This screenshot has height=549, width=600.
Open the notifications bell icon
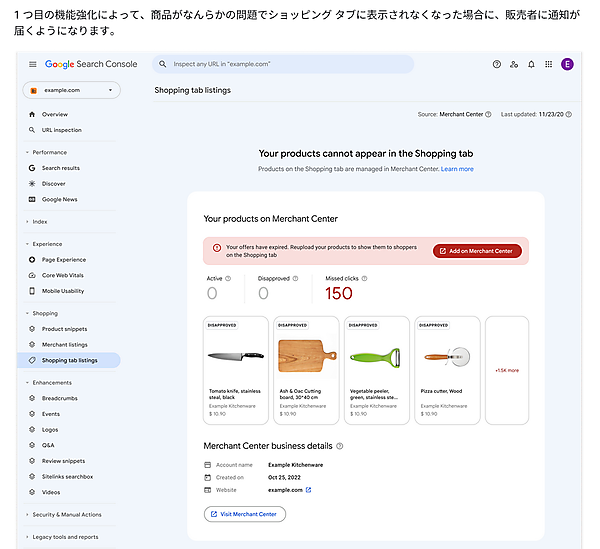(531, 64)
